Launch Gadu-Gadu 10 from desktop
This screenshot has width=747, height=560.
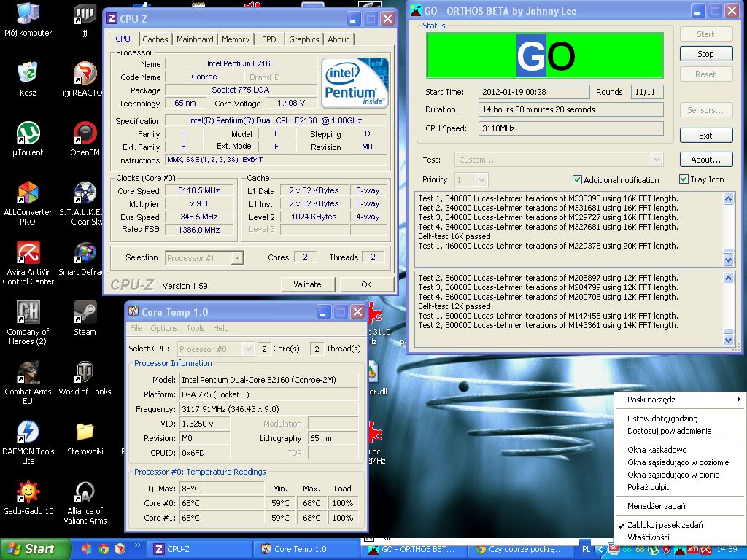pos(28,492)
